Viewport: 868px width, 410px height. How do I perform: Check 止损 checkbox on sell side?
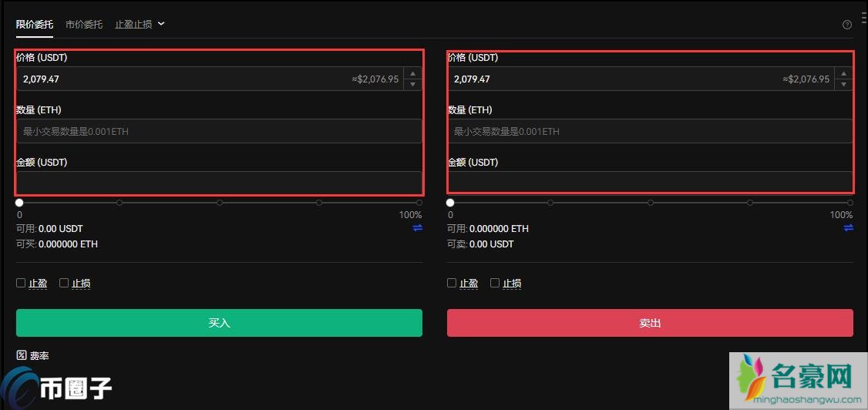coord(495,283)
